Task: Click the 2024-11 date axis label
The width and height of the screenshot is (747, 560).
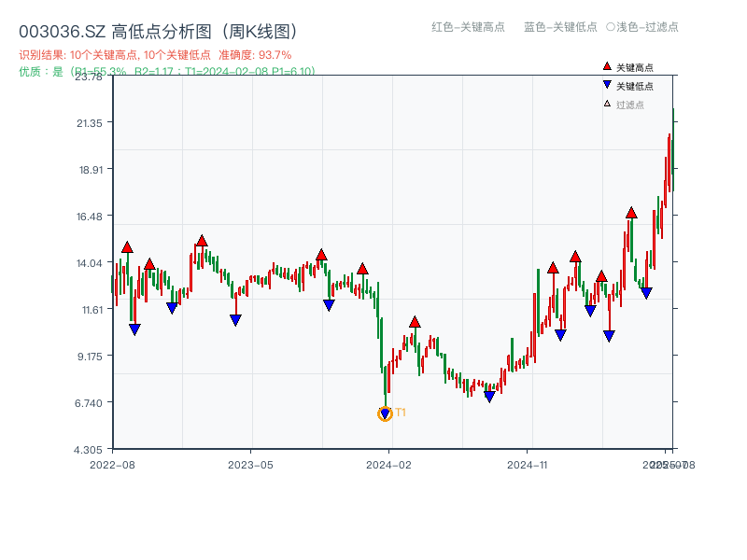Action: [528, 465]
